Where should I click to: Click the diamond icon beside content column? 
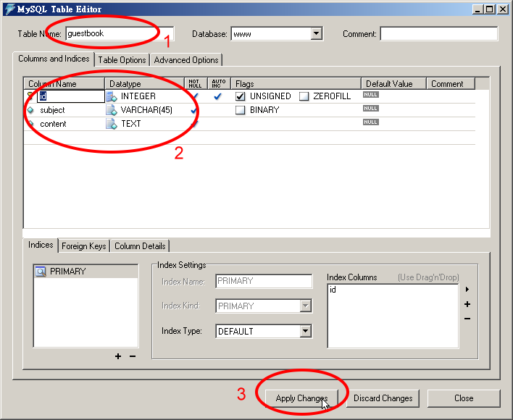(30, 124)
